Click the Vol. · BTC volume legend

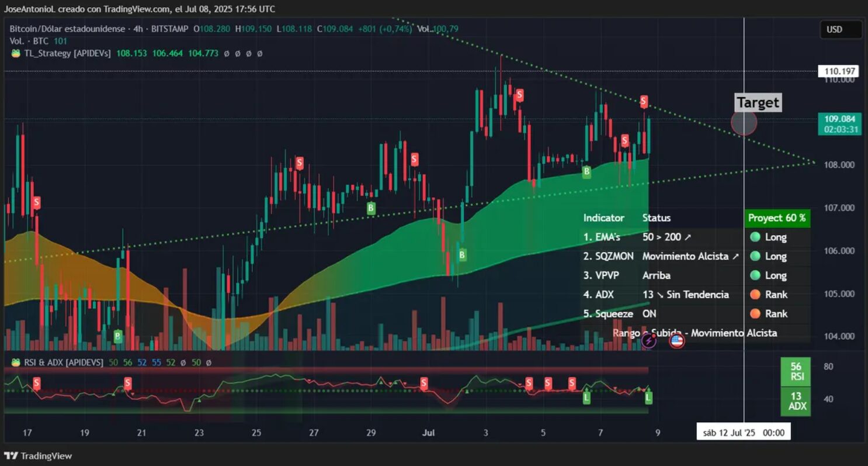30,41
